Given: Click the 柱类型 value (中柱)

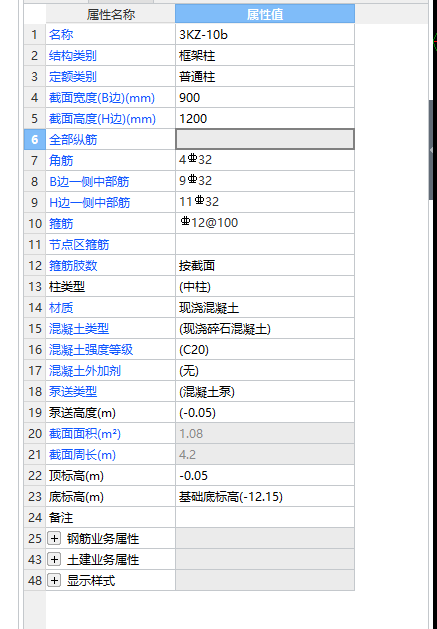Looking at the screenshot, I should (195, 286).
